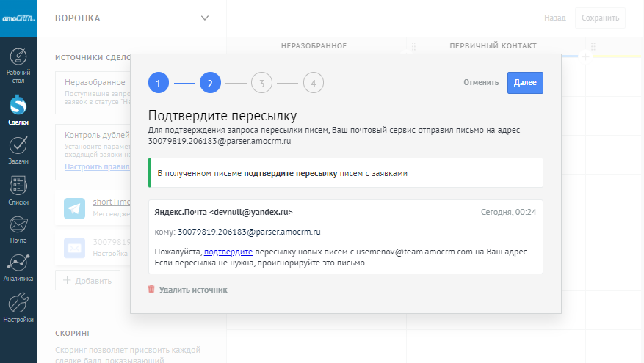Click the Telegram source icon
Screen dimensions: 644x363
pos(74,208)
